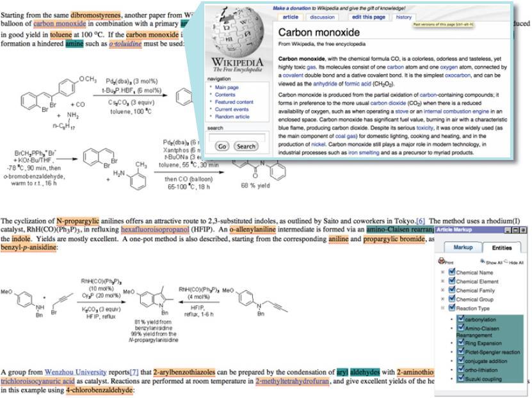Toggle the Chemical Family checkbox
The height and width of the screenshot is (398, 532).
tap(452, 289)
